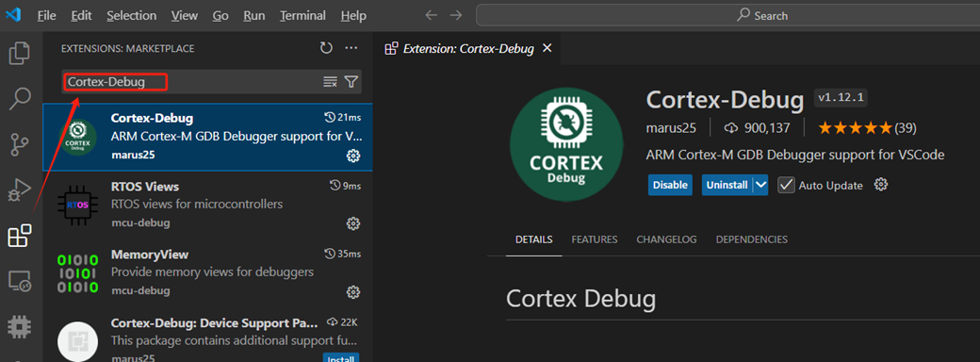Image resolution: width=980 pixels, height=362 pixels.
Task: Open manage gear for RTOS Views
Action: [353, 223]
